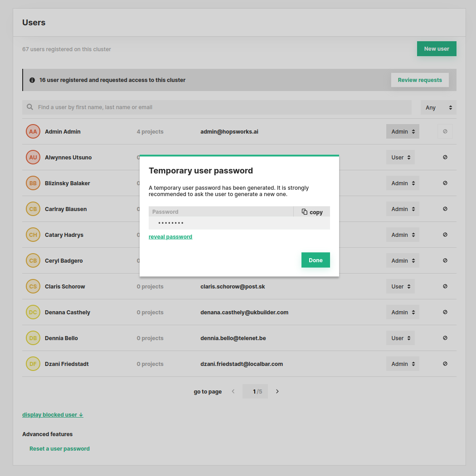The width and height of the screenshot is (476, 476).
Task: Click the previous page arrow
Action: [x=233, y=391]
